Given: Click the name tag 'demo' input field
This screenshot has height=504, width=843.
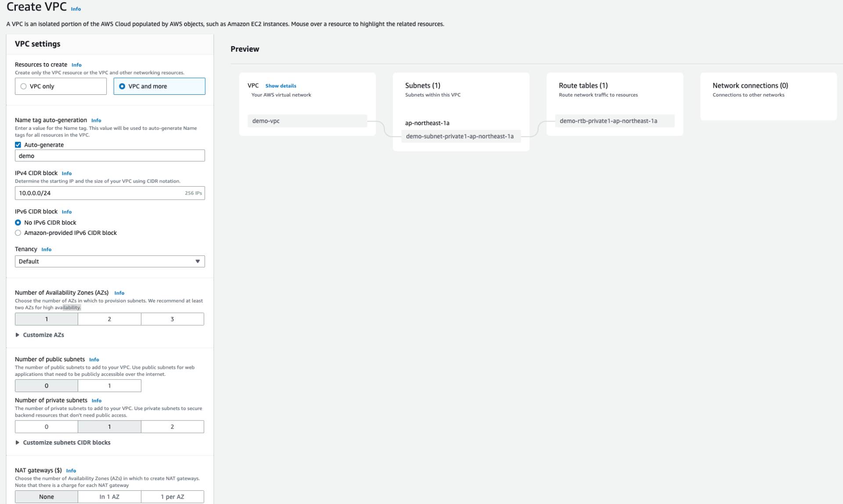Looking at the screenshot, I should (x=110, y=156).
